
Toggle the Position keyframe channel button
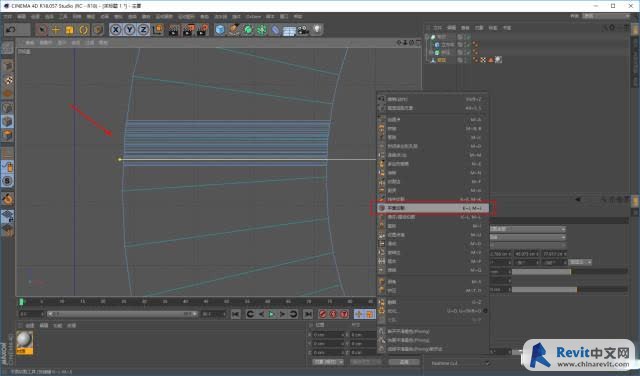click(x=359, y=314)
